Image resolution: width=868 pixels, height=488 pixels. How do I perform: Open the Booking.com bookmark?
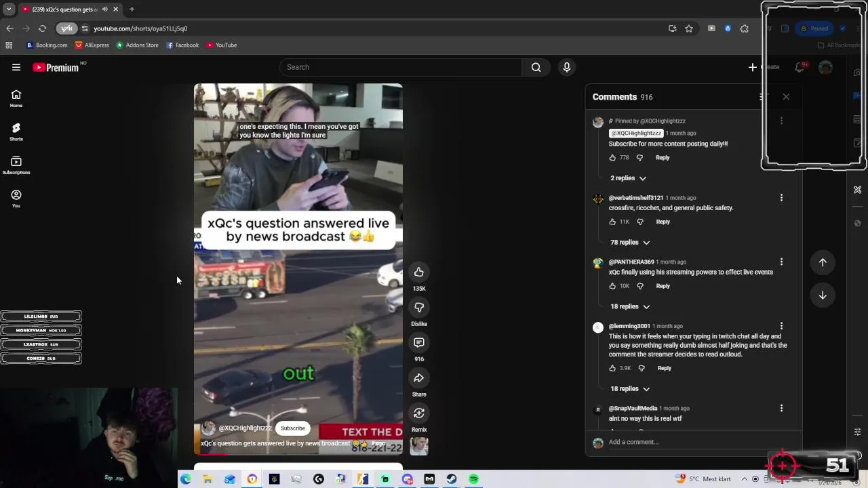(x=47, y=45)
